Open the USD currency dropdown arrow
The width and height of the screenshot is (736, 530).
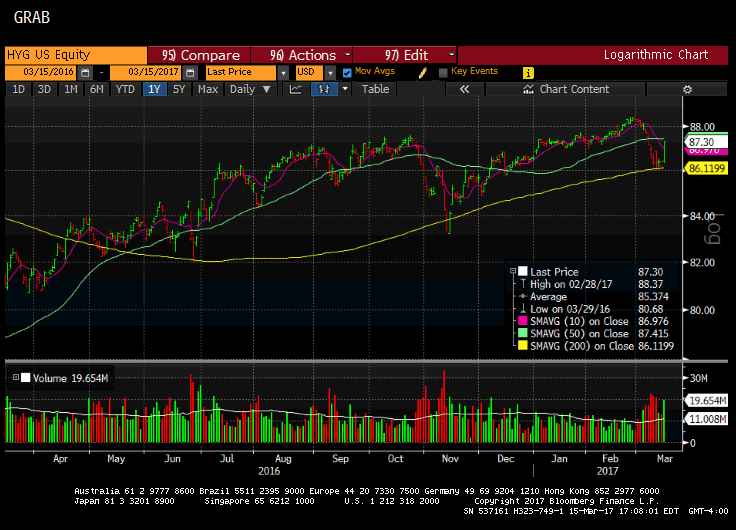(330, 73)
